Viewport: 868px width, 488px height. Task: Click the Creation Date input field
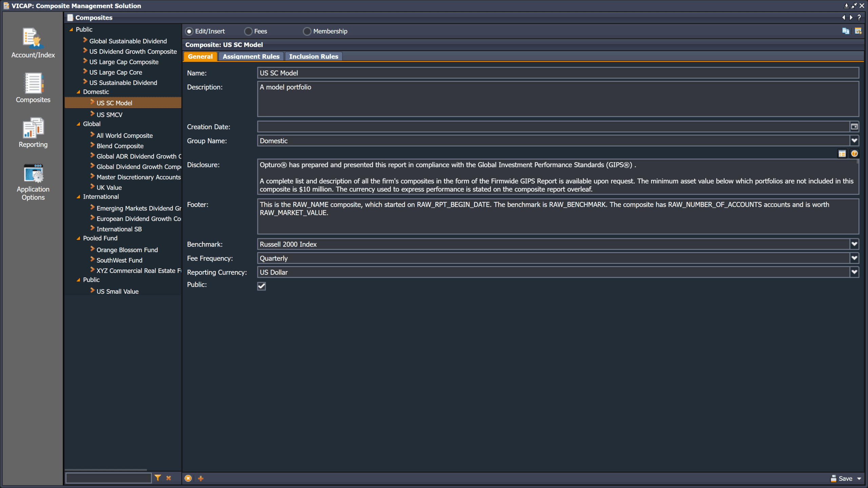pyautogui.click(x=553, y=127)
